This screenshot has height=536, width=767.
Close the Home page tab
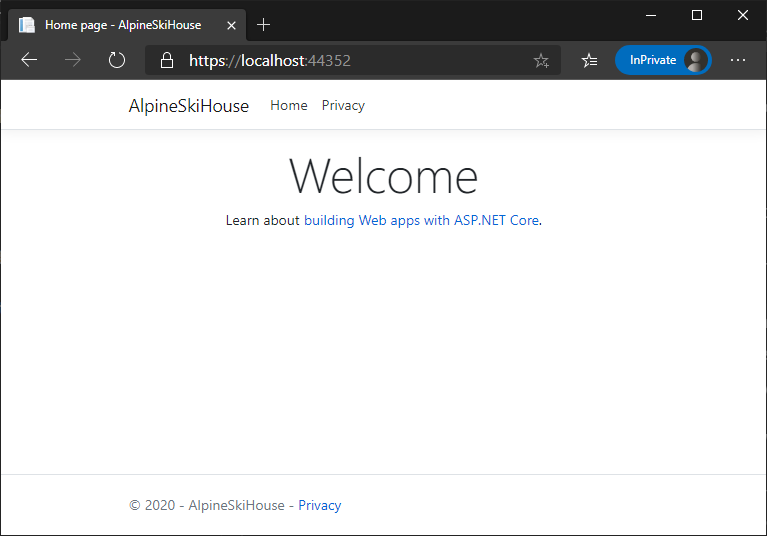pyautogui.click(x=231, y=25)
